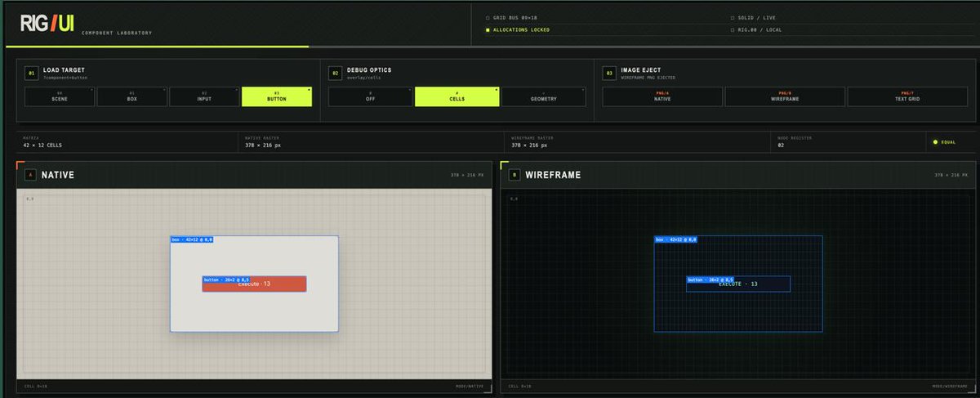980x398 pixels.
Task: Click the WIREFRAME panel heading
Action: point(553,175)
